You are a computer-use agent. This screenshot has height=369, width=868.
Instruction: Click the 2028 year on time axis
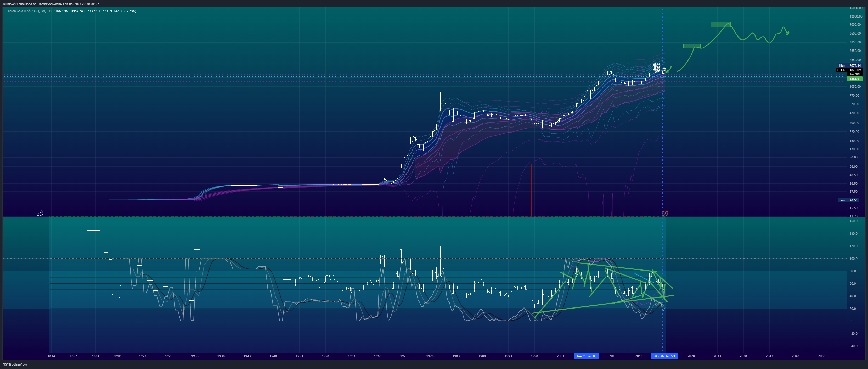click(691, 356)
